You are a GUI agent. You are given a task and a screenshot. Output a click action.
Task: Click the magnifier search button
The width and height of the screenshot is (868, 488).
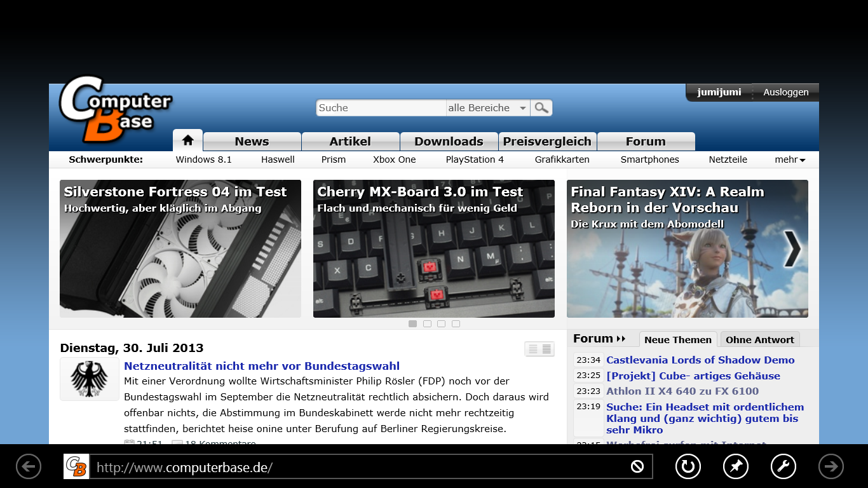(x=541, y=108)
